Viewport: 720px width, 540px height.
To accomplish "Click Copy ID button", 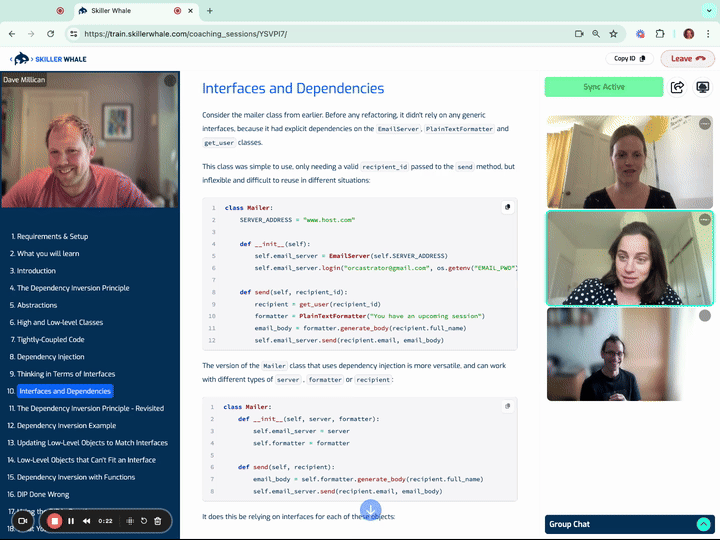I will [629, 59].
